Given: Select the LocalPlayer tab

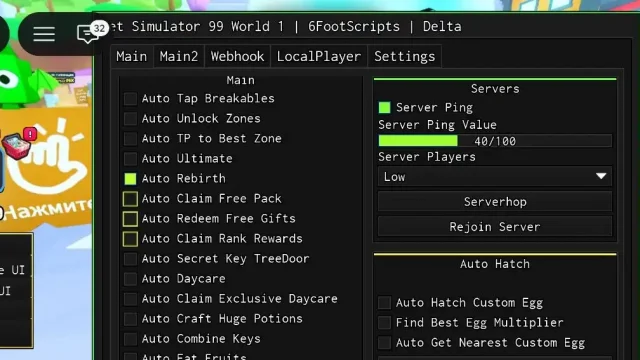Looking at the screenshot, I should pos(319,56).
